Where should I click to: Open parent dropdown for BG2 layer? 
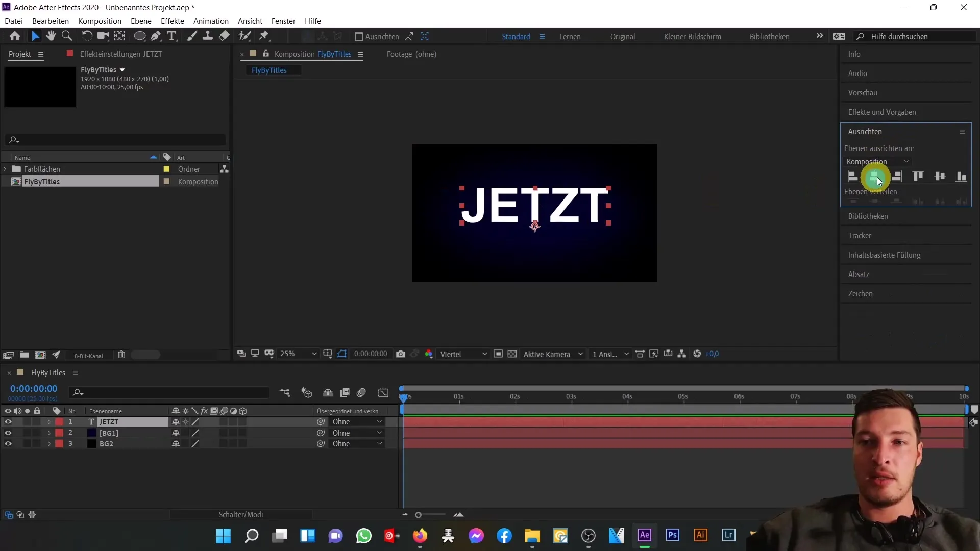tap(357, 444)
